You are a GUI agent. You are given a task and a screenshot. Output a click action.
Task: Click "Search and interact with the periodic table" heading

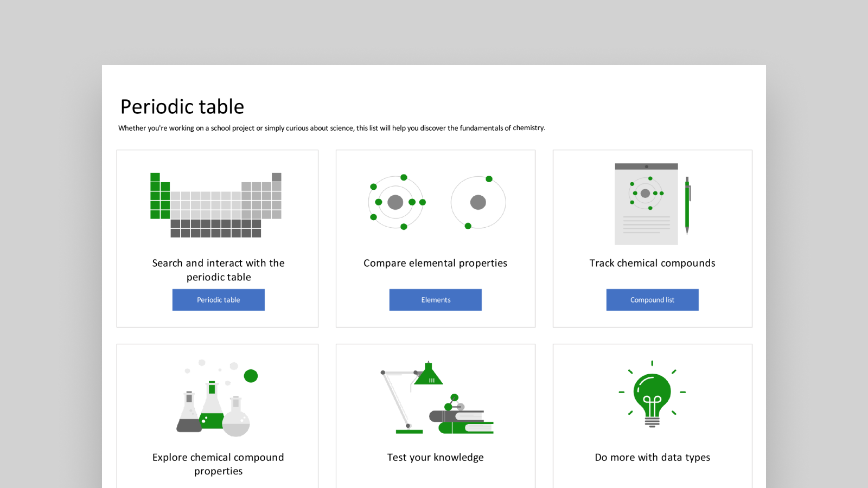(218, 270)
